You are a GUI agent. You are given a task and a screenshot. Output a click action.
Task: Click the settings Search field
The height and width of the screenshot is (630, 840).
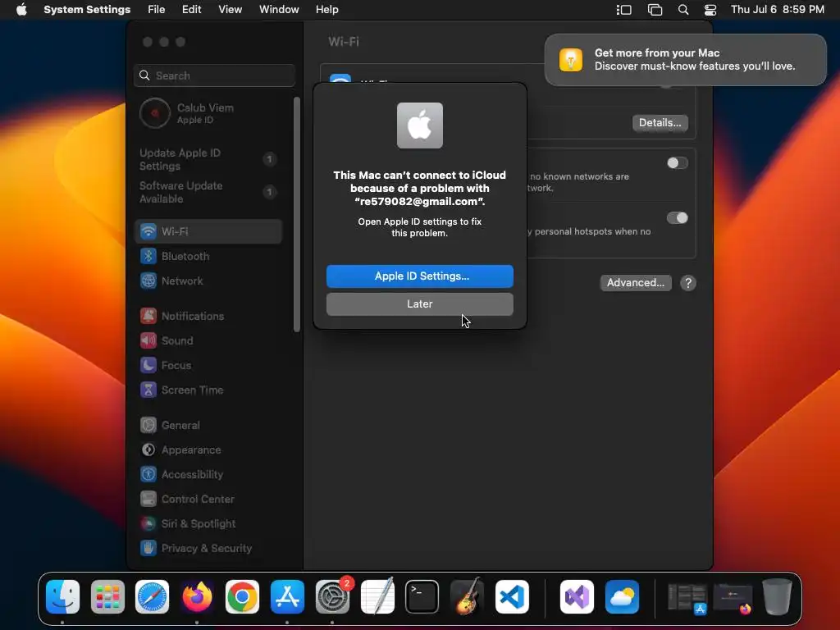pyautogui.click(x=214, y=75)
